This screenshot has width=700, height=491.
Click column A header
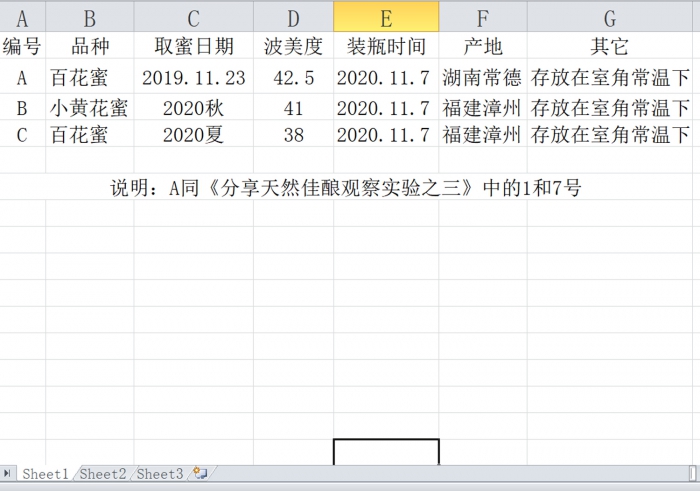click(22, 17)
